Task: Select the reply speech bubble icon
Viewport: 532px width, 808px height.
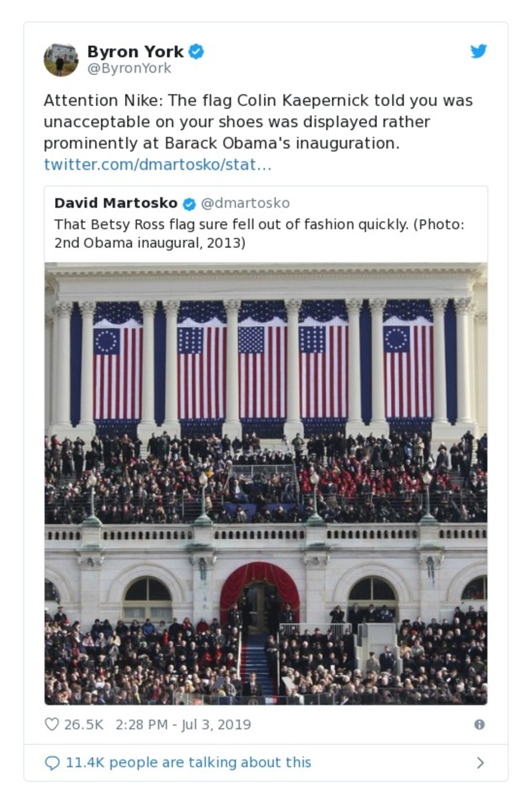Action: [52, 762]
